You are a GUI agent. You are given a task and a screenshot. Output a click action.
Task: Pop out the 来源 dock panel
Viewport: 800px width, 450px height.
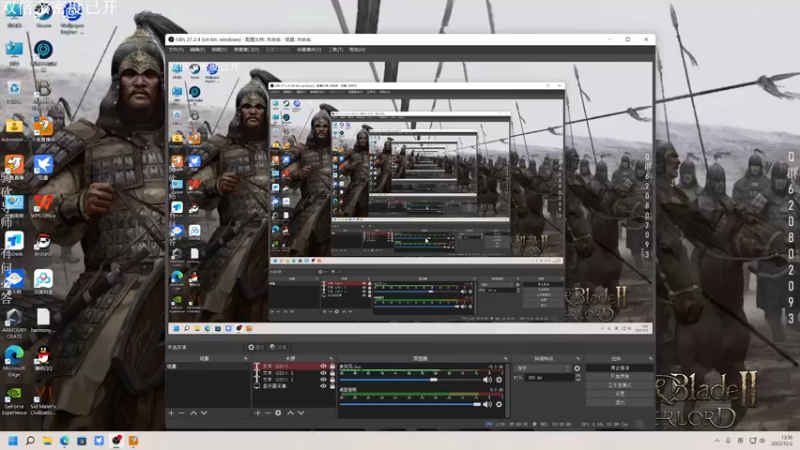coord(331,359)
